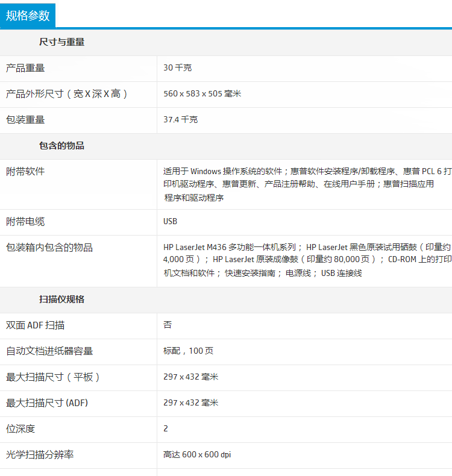Select the value 30 千克
Image resolution: width=452 pixels, height=476 pixels.
click(178, 67)
